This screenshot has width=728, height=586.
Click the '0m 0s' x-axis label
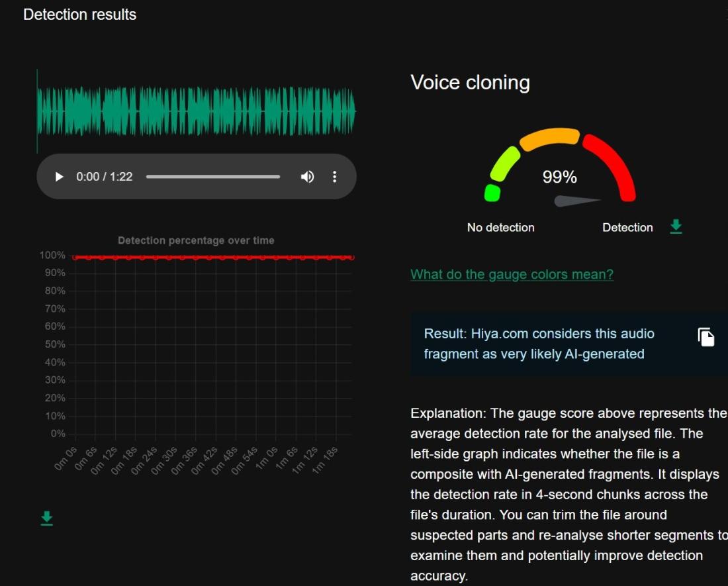[x=66, y=459]
